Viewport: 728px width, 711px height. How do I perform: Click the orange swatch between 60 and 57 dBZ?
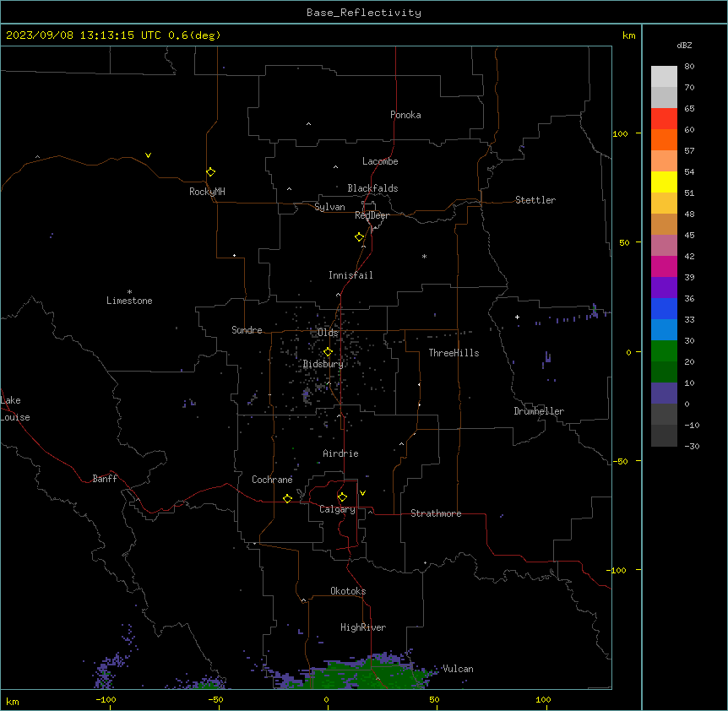[664, 139]
